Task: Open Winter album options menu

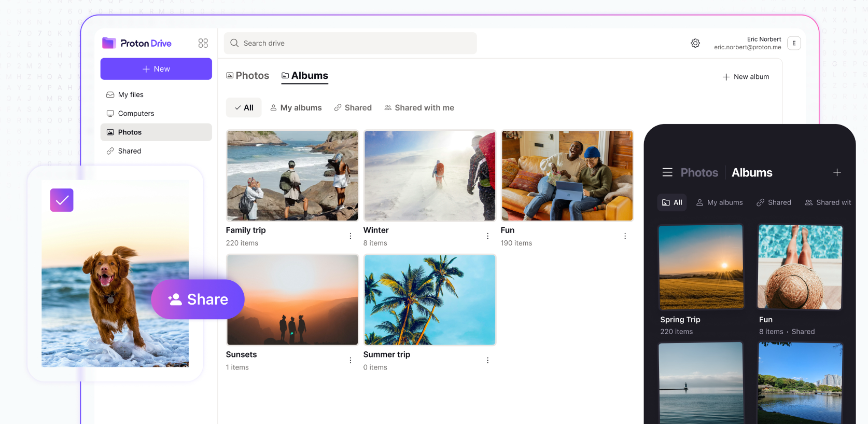Action: 488,236
